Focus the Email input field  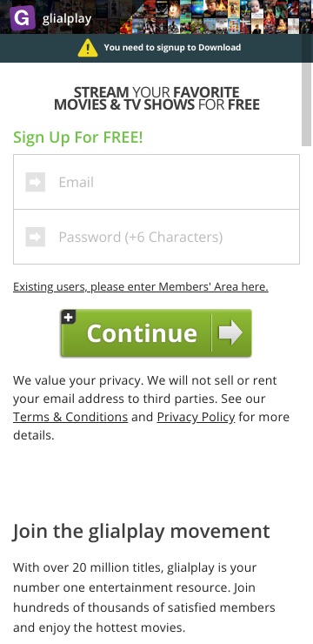pyautogui.click(x=156, y=182)
